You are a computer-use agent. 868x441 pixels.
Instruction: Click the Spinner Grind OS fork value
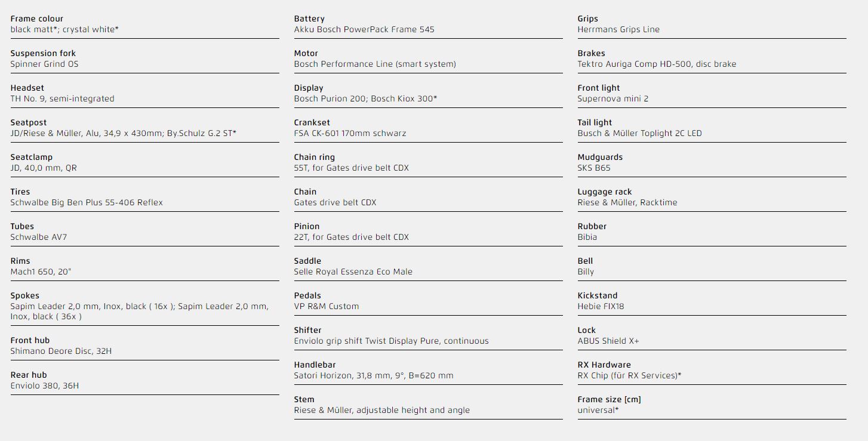click(x=44, y=64)
